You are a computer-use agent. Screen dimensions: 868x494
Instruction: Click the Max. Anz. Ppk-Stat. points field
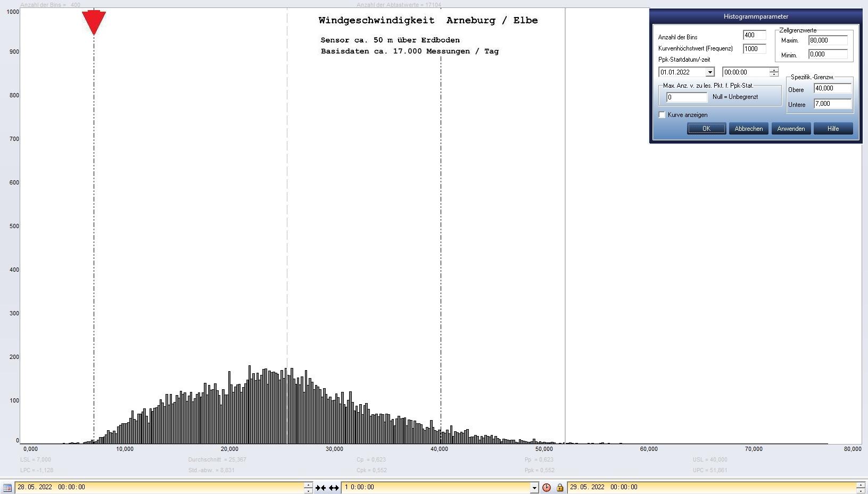pos(687,97)
